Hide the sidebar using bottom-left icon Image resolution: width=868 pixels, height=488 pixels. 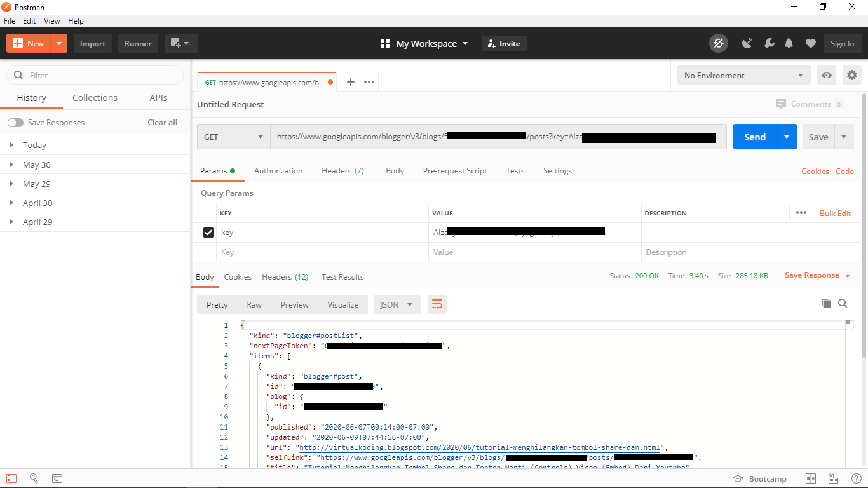pos(11,478)
